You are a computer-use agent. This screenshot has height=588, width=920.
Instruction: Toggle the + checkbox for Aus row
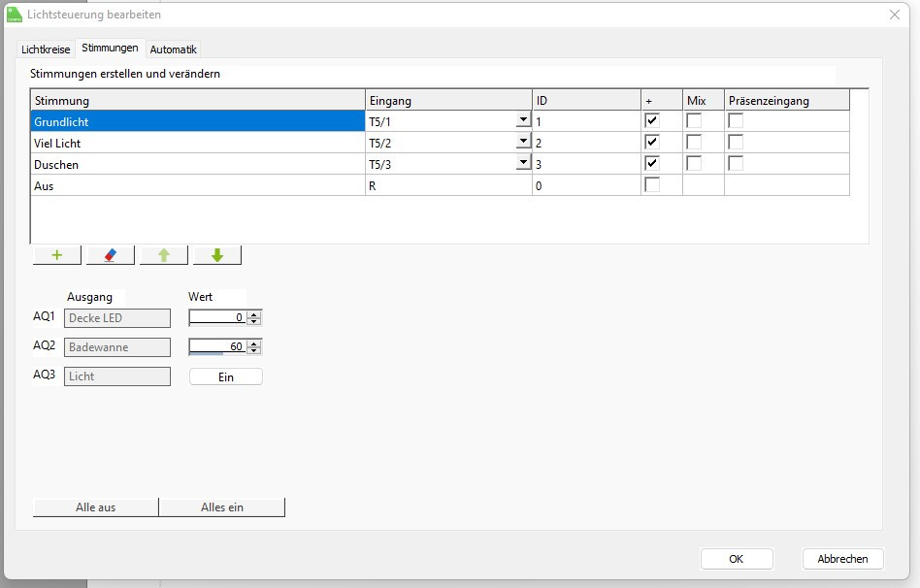click(652, 185)
